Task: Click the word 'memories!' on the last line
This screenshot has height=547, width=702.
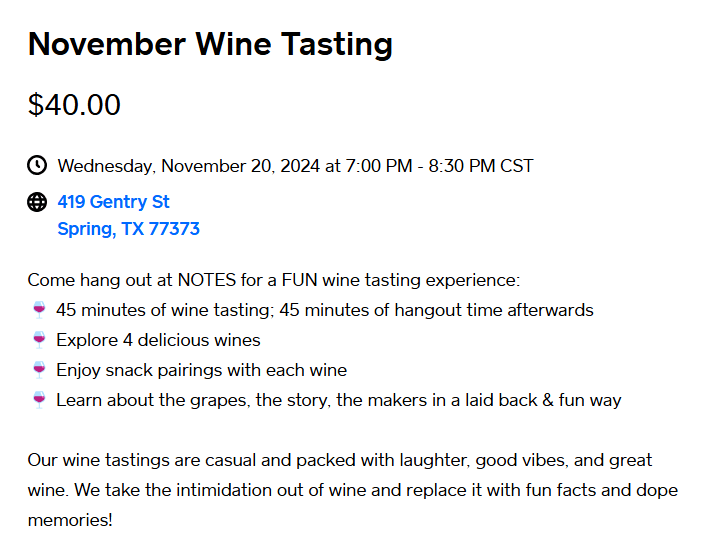Action: (x=70, y=521)
